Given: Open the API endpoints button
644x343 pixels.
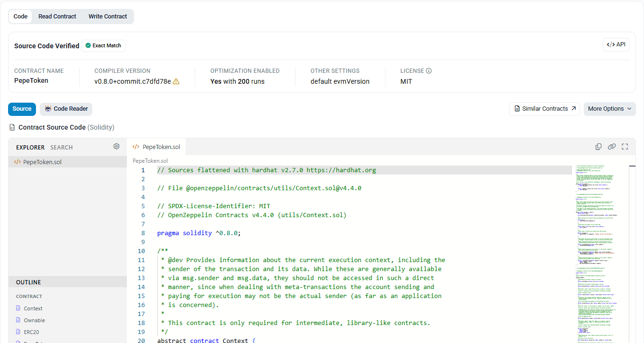Looking at the screenshot, I should [x=616, y=45].
